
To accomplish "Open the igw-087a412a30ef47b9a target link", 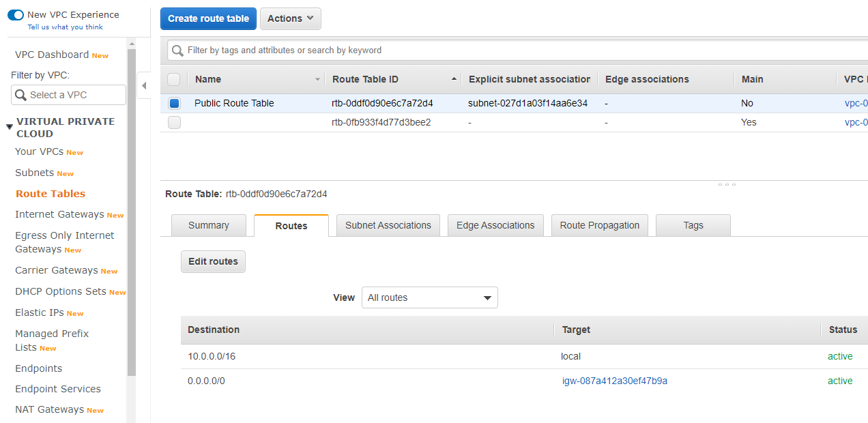I will [613, 381].
